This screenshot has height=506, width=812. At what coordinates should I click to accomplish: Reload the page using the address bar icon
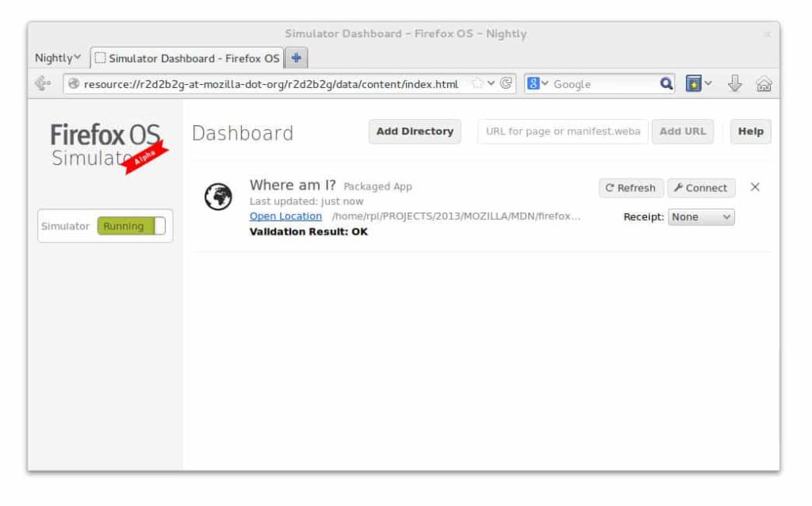pos(505,84)
